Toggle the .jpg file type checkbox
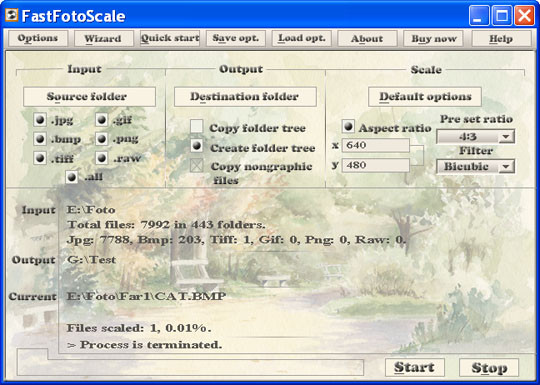 click(40, 120)
